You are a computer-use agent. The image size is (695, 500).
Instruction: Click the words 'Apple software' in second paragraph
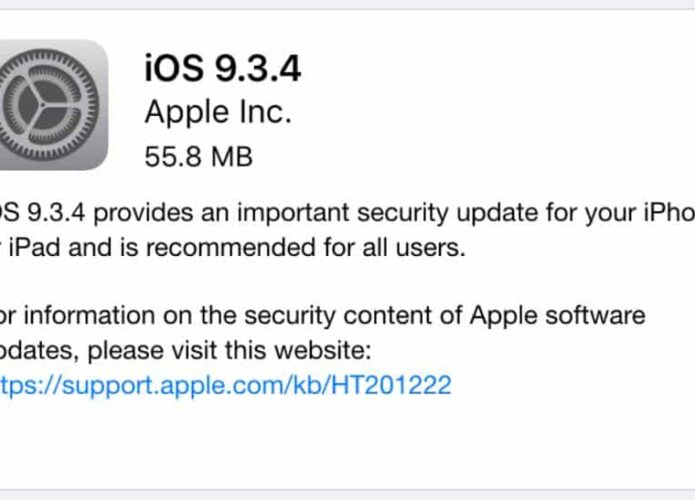click(x=558, y=316)
